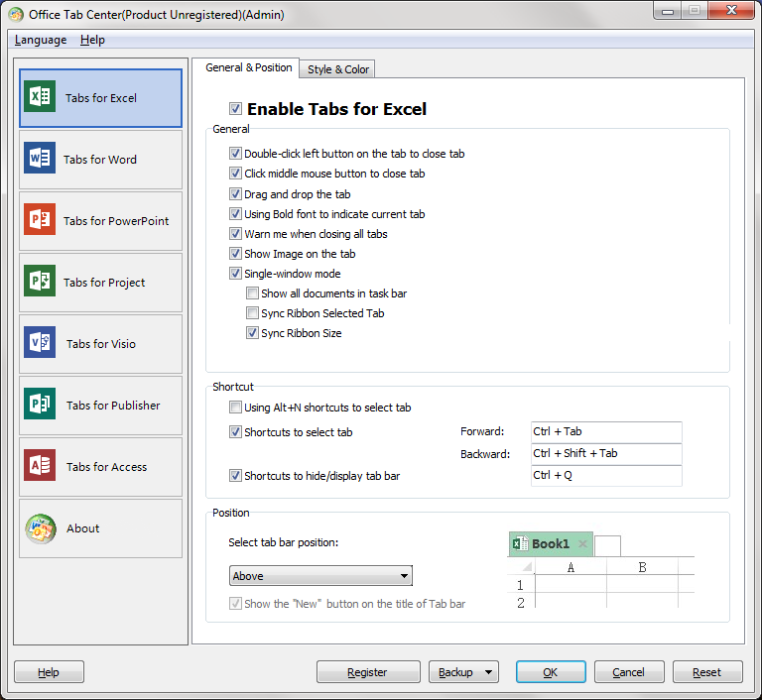Click the Register button
The height and width of the screenshot is (700, 762).
367,672
